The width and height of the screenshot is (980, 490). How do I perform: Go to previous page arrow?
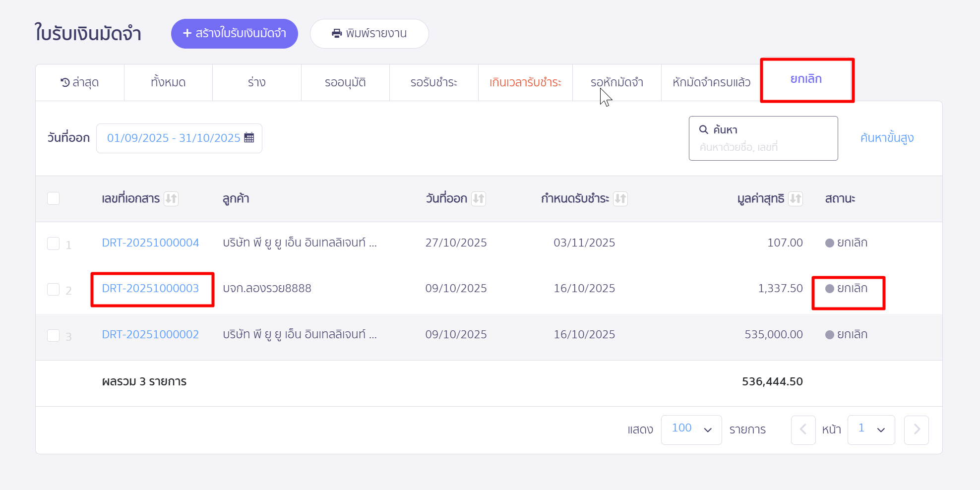click(x=803, y=429)
